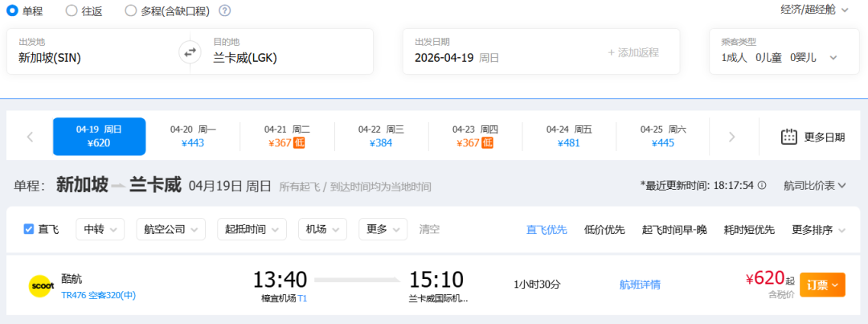Open the calendar icon for more dates
The width and height of the screenshot is (868, 324).
788,137
